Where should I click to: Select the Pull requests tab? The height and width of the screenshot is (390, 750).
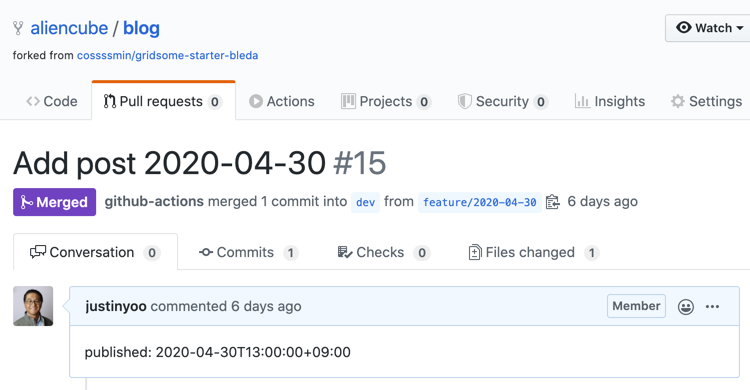click(x=163, y=101)
